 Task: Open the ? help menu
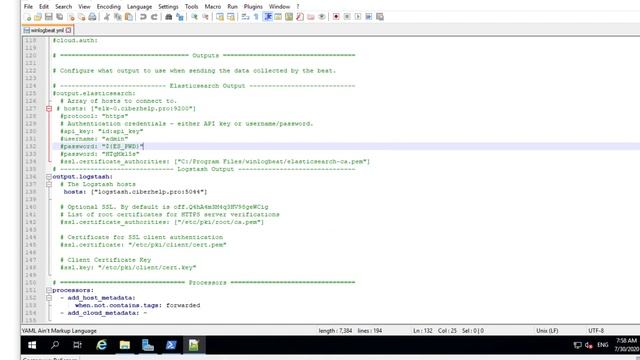pos(298,7)
